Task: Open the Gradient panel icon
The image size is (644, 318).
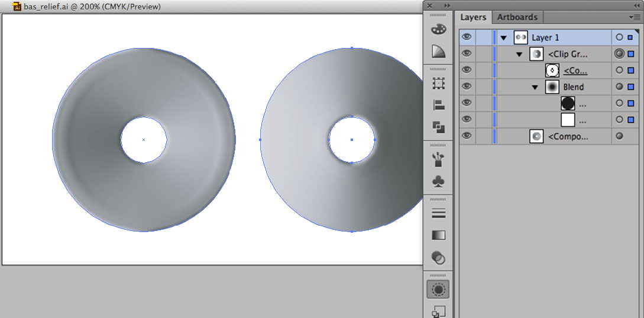Action: tap(439, 235)
